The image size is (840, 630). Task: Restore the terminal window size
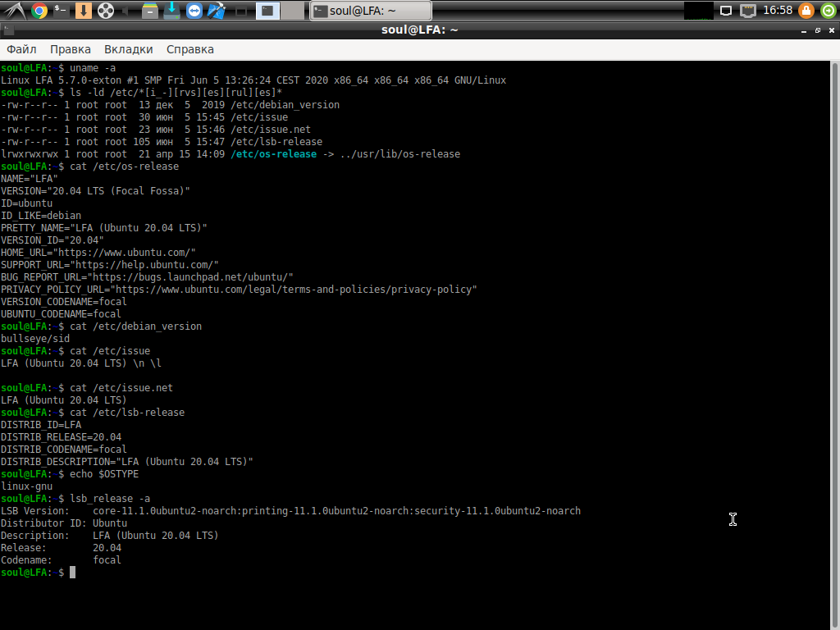click(x=818, y=30)
